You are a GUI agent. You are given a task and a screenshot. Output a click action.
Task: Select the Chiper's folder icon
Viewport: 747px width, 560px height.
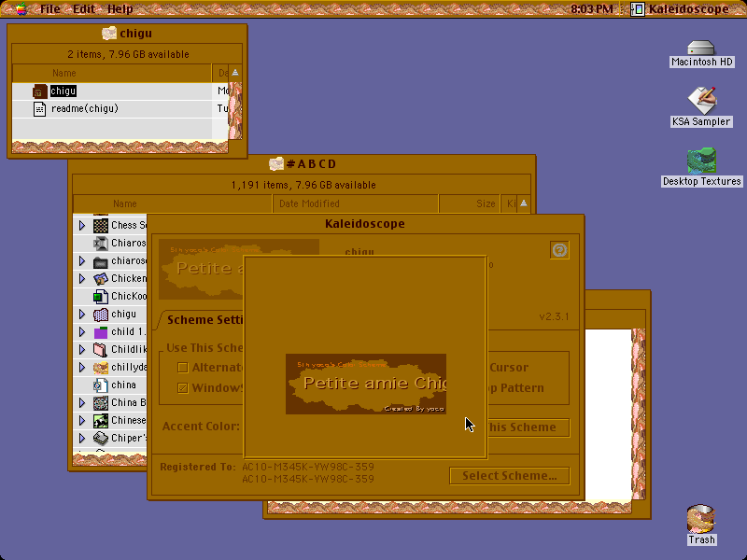coord(101,438)
